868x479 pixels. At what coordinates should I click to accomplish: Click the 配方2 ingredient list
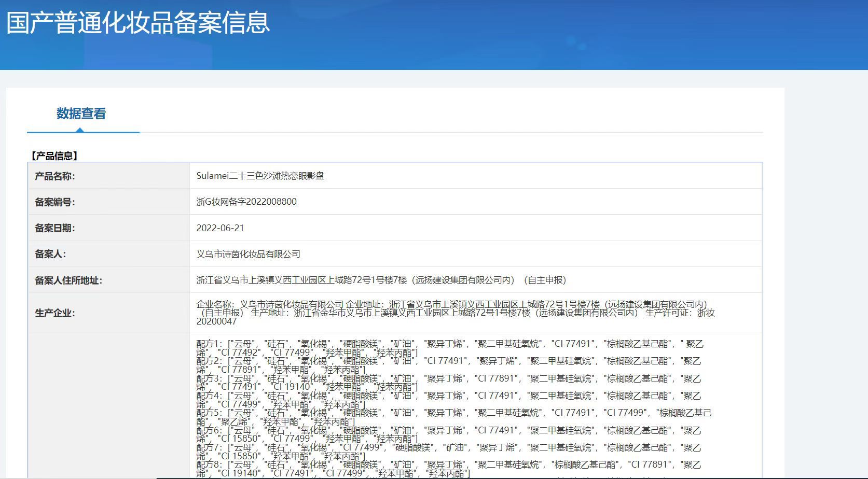click(x=449, y=365)
